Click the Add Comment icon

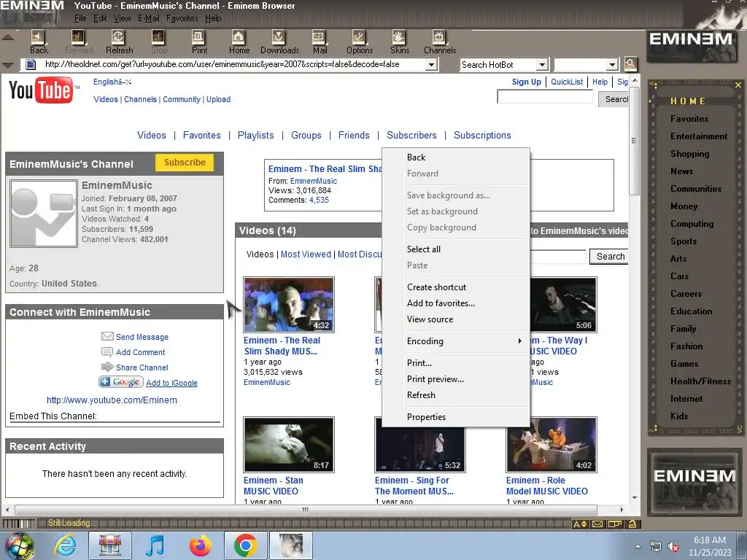point(107,352)
